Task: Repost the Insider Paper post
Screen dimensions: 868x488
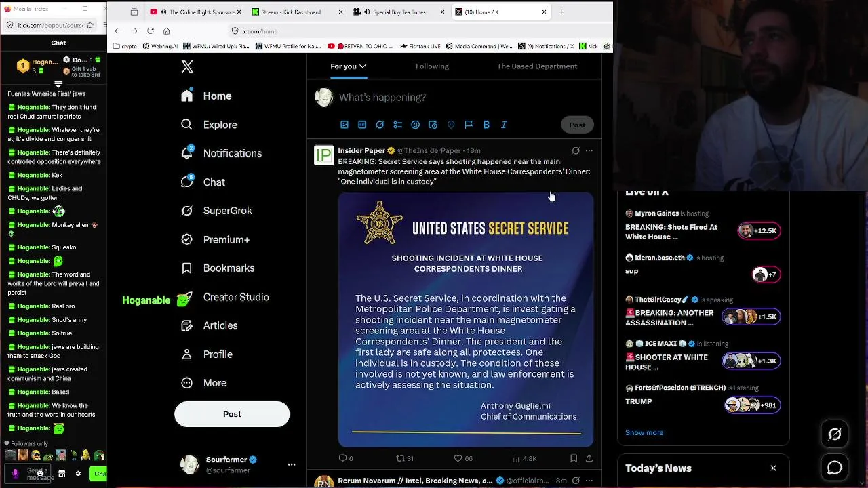Action: [405, 459]
